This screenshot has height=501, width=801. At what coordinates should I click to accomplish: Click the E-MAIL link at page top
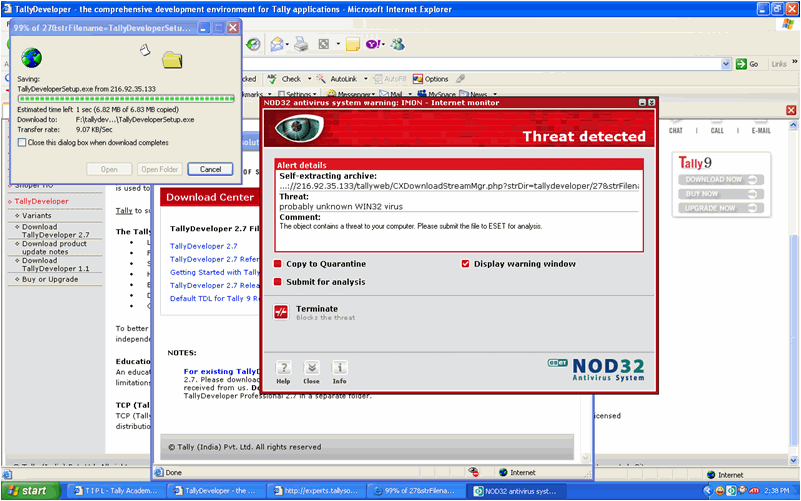(761, 131)
